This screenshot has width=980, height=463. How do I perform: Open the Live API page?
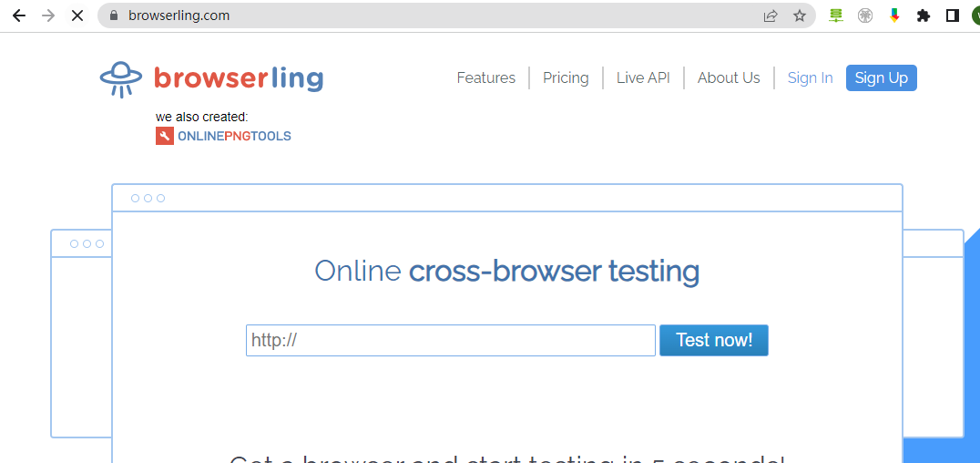(x=643, y=77)
